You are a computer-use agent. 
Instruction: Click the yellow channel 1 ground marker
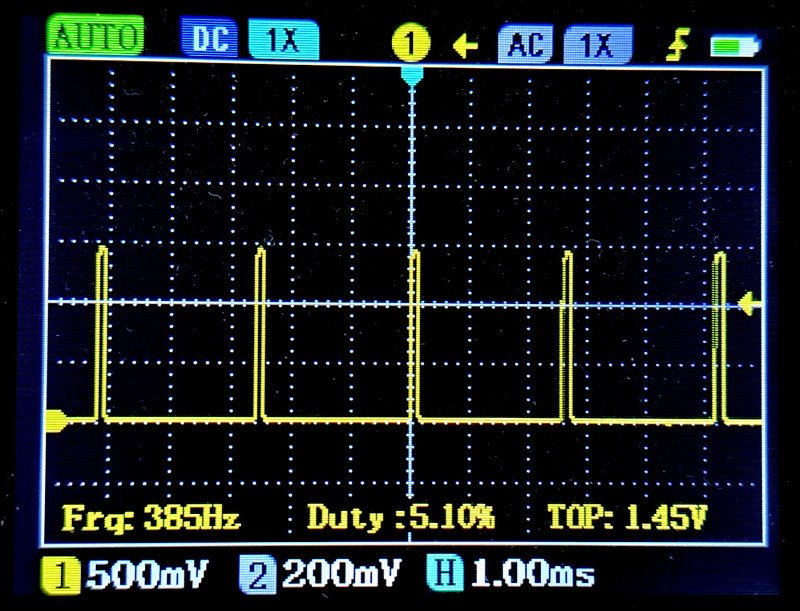click(57, 422)
